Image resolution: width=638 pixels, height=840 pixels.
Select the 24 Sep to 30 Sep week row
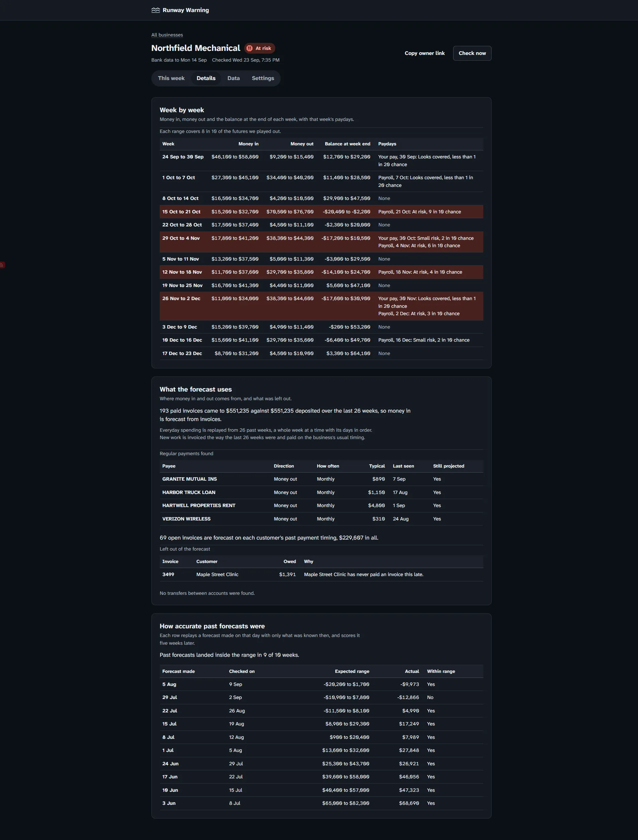321,161
